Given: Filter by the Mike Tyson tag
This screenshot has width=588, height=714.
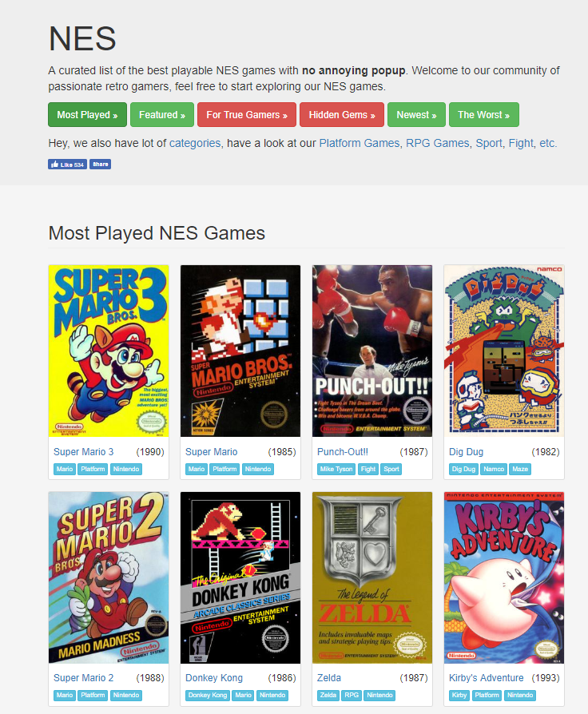Looking at the screenshot, I should point(336,469).
